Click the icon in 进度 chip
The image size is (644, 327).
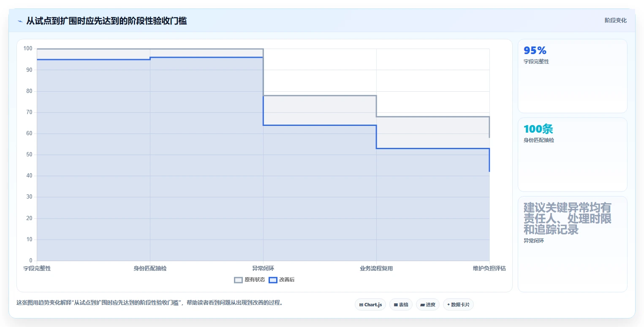click(422, 305)
